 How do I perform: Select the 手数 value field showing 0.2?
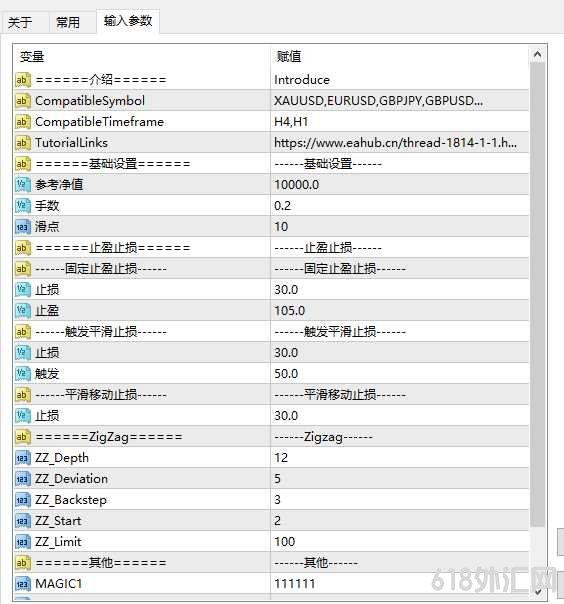[x=400, y=206]
